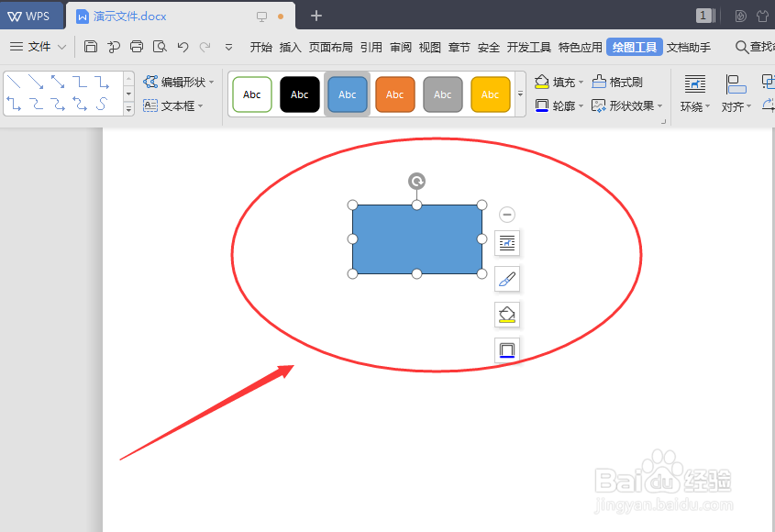Select the elbow connector shape
The width and height of the screenshot is (775, 532).
tap(80, 82)
